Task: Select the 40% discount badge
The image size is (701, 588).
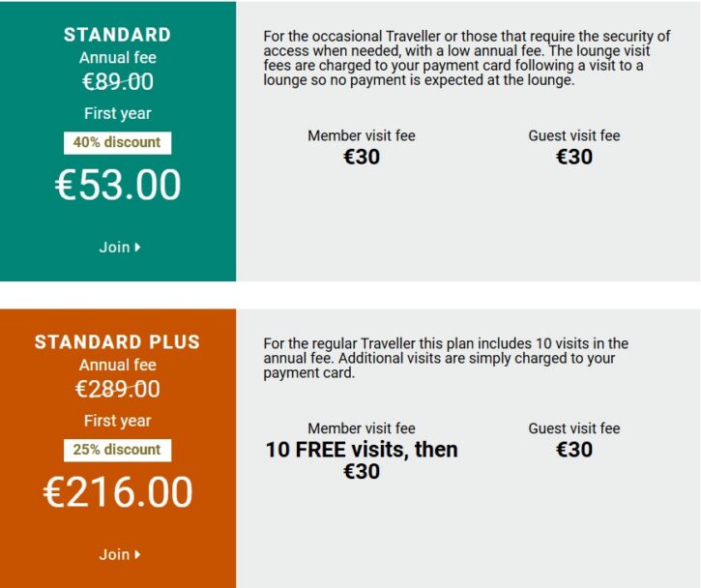Action: tap(117, 143)
